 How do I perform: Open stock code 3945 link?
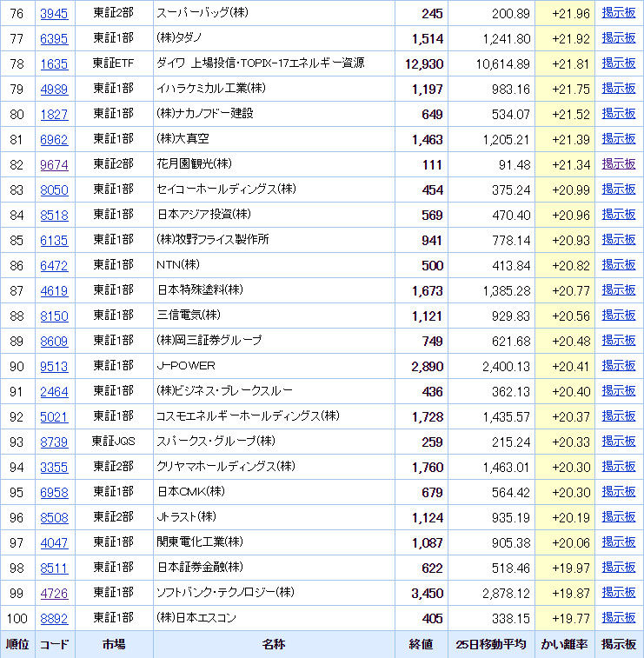point(54,13)
